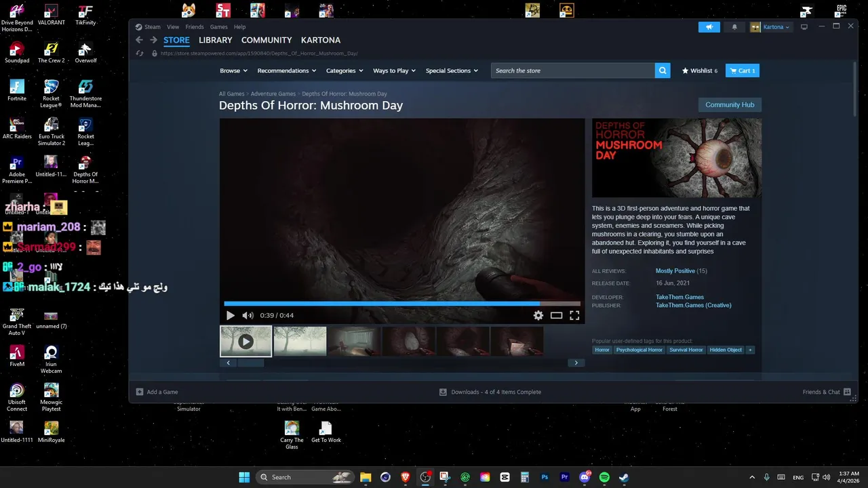Select the Soundpad desktop shortcut
The width and height of the screenshot is (868, 488).
click(17, 53)
